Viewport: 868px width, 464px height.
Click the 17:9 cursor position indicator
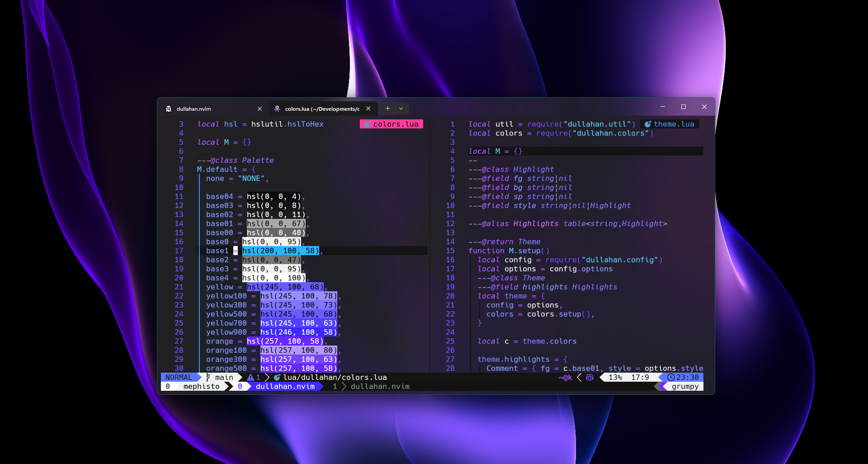click(640, 377)
